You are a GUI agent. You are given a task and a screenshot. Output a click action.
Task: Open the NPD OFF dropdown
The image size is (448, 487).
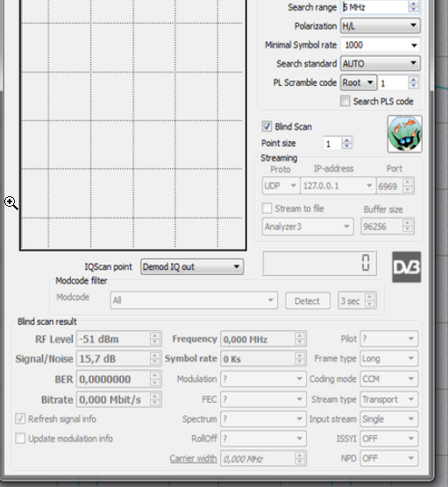(389, 458)
